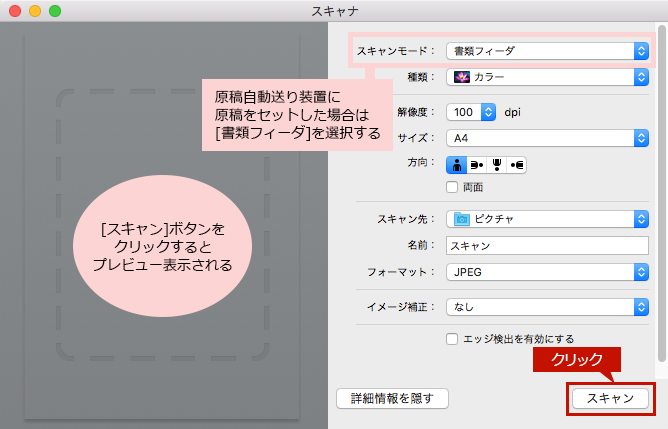Screen dimensions: 668x429
Task: Open the サイズ A4 dropdown
Action: (547, 138)
